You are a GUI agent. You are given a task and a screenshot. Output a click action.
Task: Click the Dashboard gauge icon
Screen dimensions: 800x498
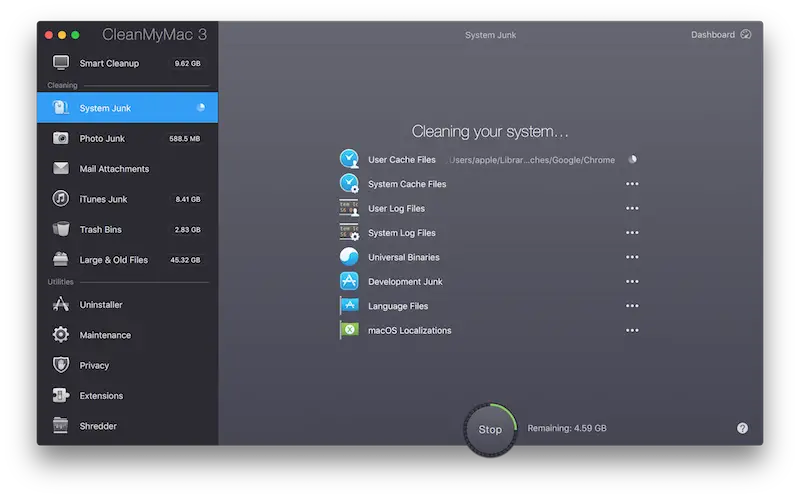746,34
